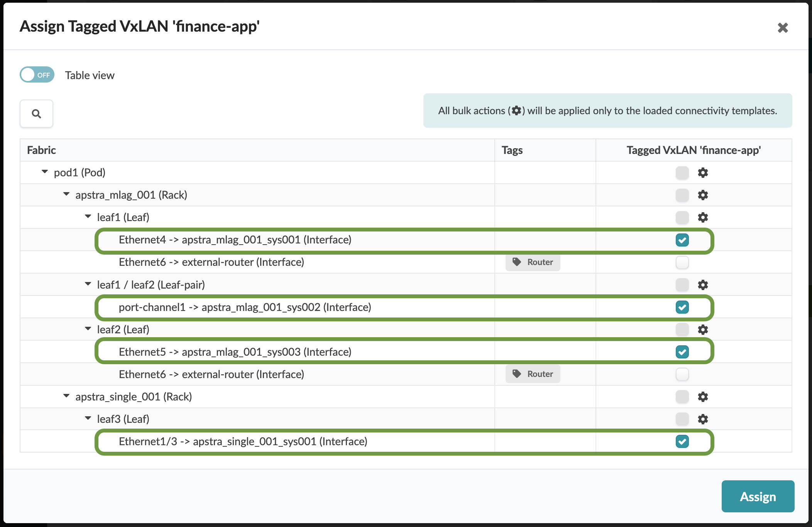
Task: Toggle the apstra_mlag_001 rack checkbox
Action: click(682, 195)
